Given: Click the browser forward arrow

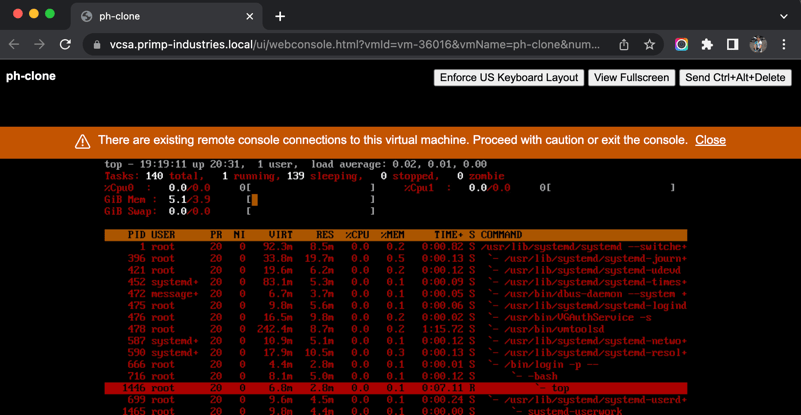Looking at the screenshot, I should click(x=40, y=45).
